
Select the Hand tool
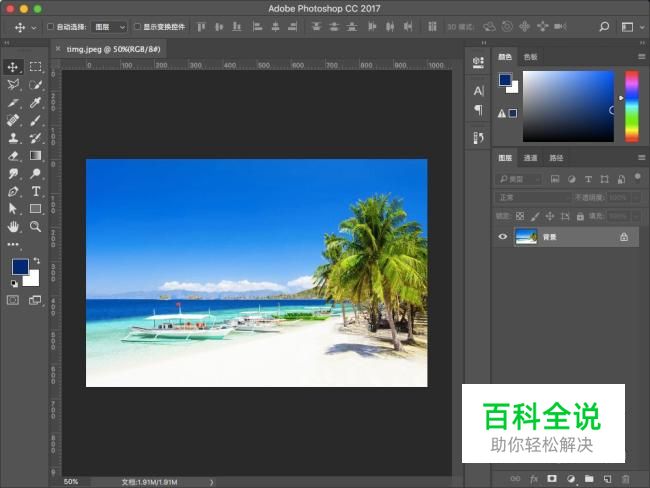[x=14, y=227]
